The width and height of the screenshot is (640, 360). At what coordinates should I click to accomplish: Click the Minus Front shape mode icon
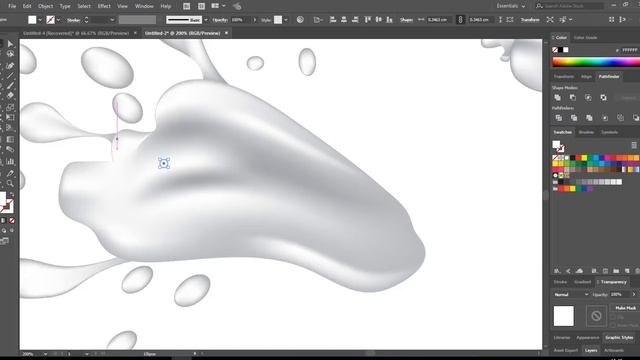pos(573,98)
